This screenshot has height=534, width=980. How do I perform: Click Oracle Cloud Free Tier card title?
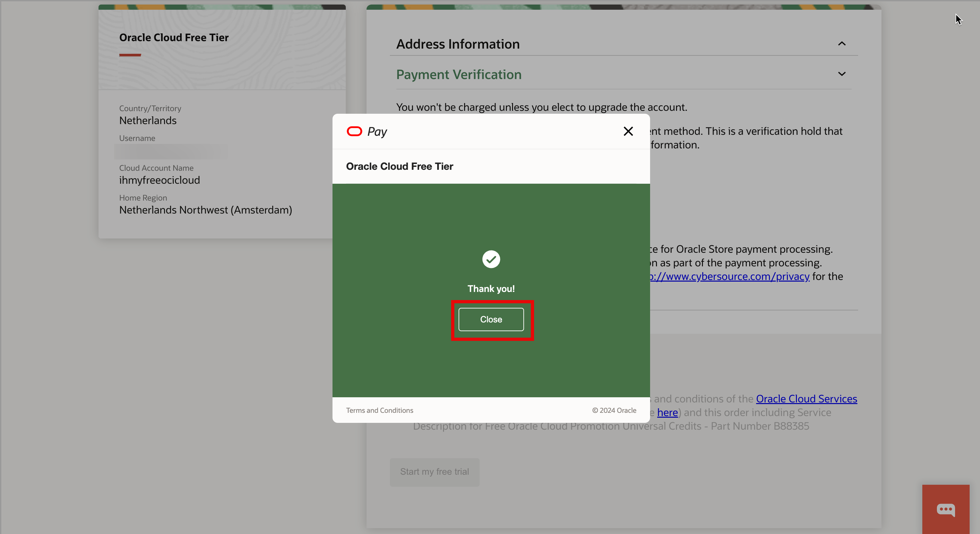click(174, 37)
